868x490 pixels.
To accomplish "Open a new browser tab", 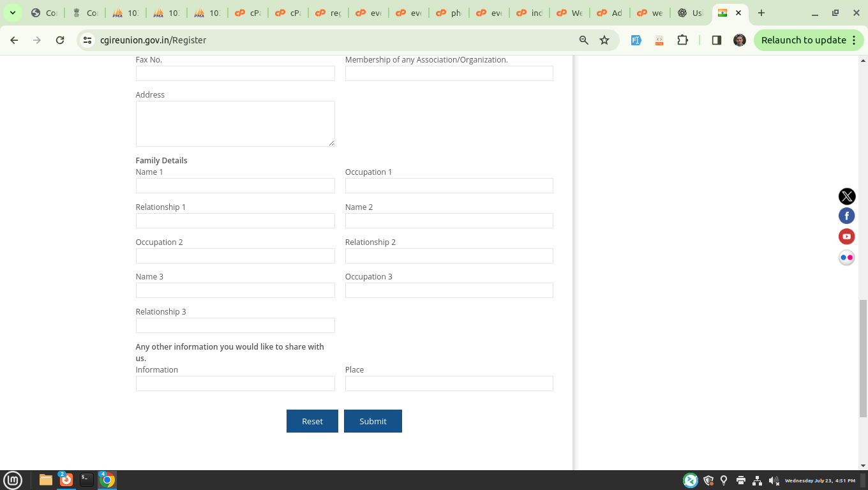I will tap(761, 13).
